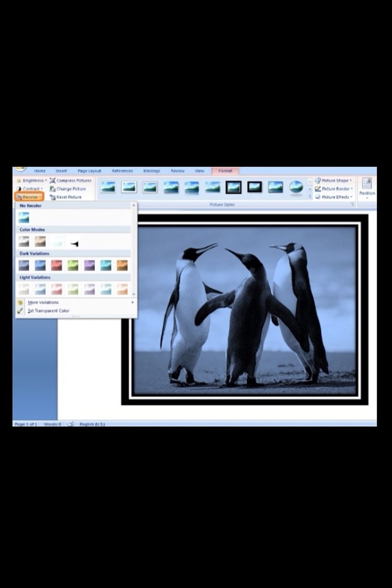
Task: Switch to the Page Layout tab
Action: [x=89, y=171]
